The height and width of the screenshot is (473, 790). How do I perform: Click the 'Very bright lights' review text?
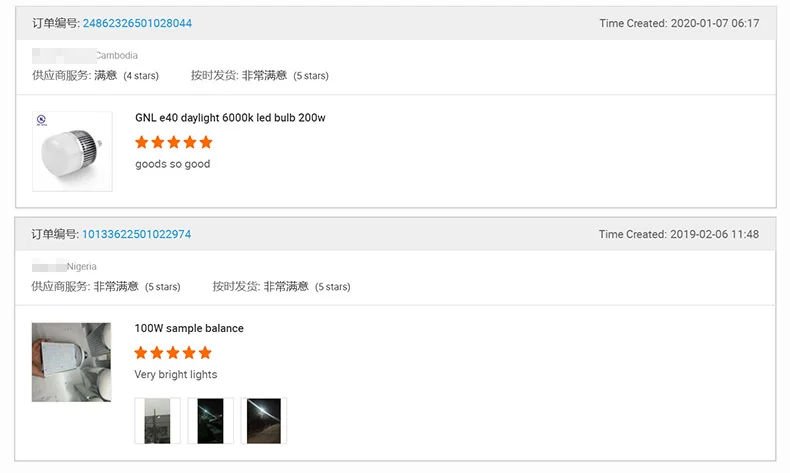pyautogui.click(x=176, y=375)
